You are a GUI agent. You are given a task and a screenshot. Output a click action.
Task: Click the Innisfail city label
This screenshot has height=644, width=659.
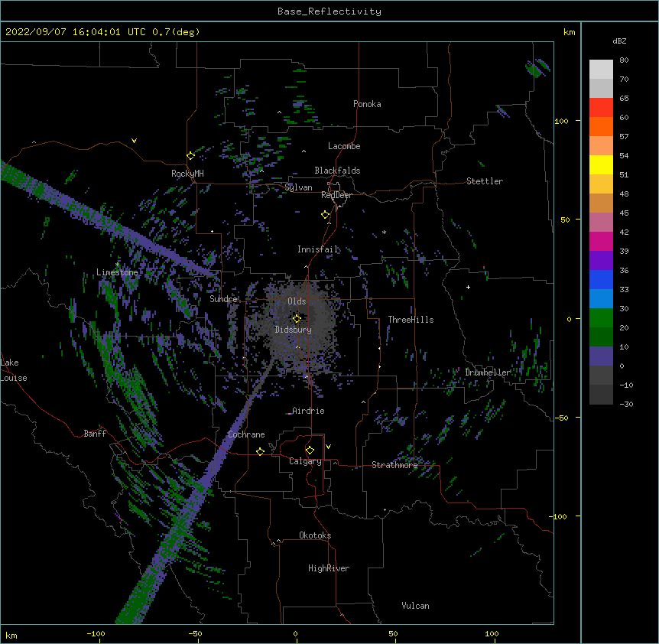click(x=318, y=249)
